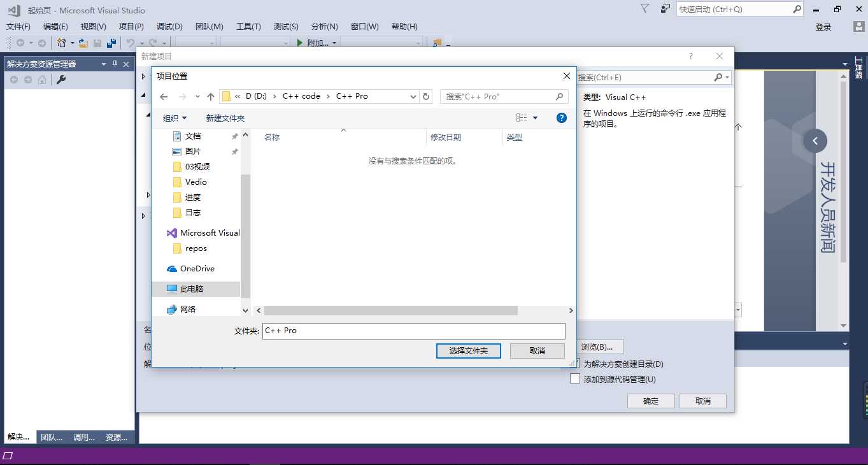Open the 调试(D) menu
The image size is (868, 465).
click(169, 26)
